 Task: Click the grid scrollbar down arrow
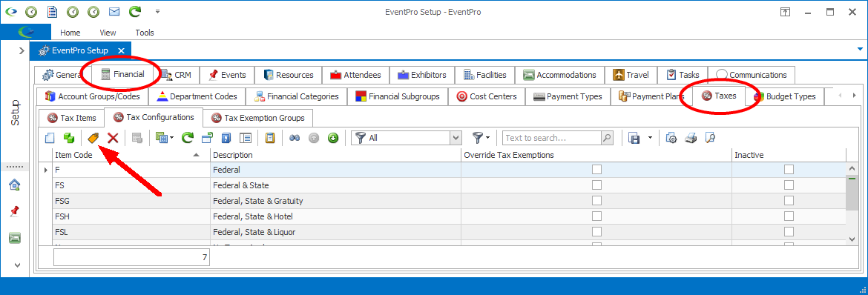coord(852,239)
